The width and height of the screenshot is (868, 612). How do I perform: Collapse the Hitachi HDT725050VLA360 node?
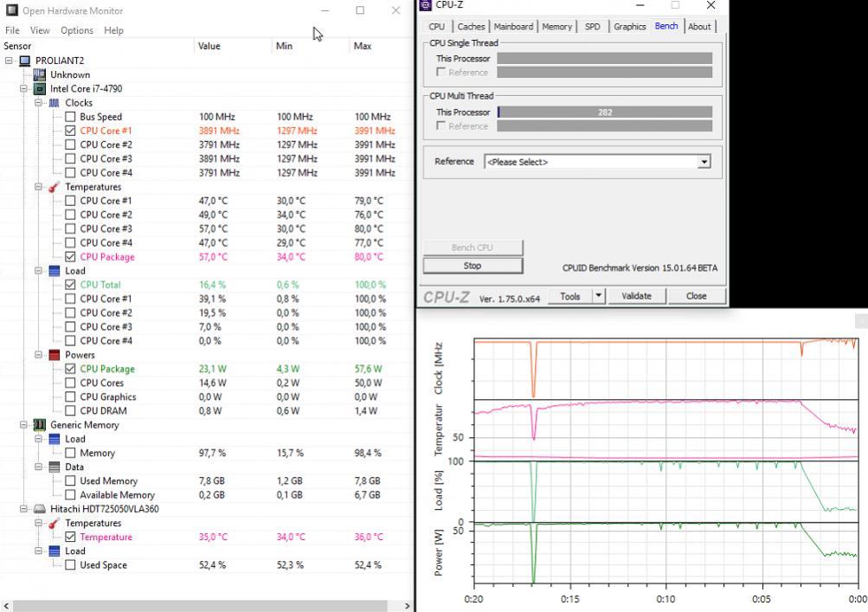pos(24,509)
